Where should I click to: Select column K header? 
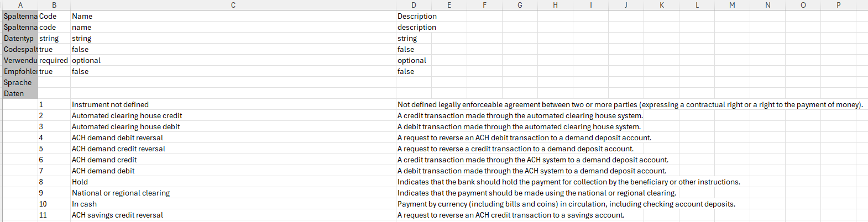coord(661,5)
